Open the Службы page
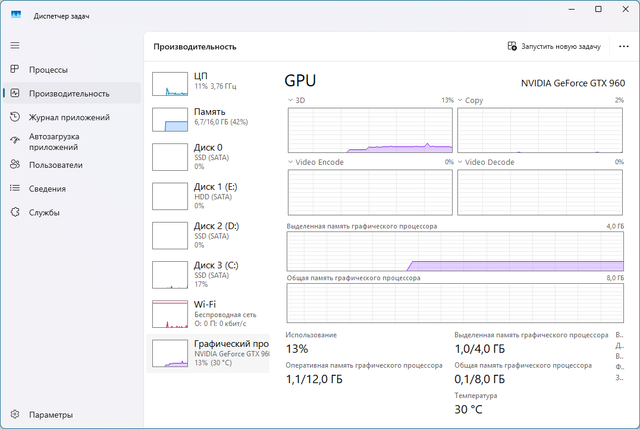 click(72, 212)
